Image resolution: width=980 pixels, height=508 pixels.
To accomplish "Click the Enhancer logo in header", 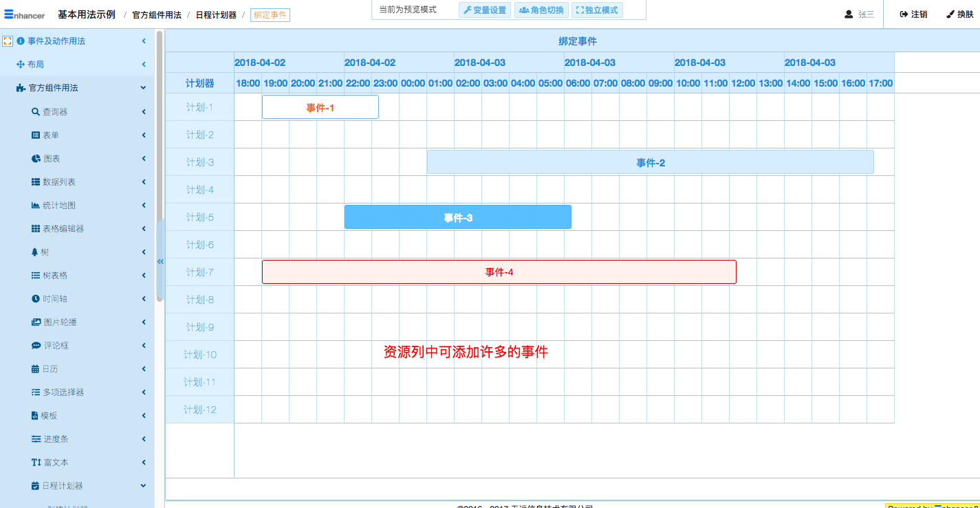I will [x=24, y=14].
